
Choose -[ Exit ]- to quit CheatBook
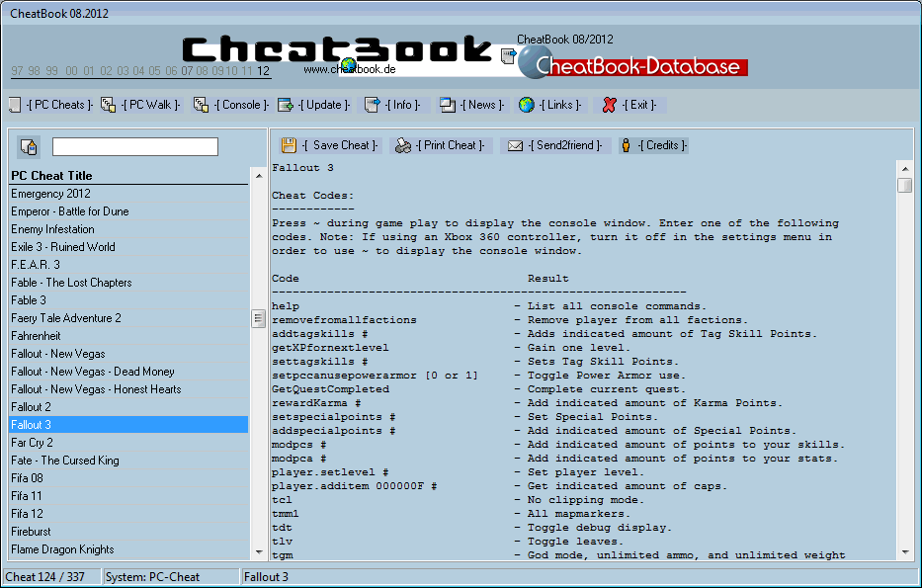pyautogui.click(x=639, y=106)
